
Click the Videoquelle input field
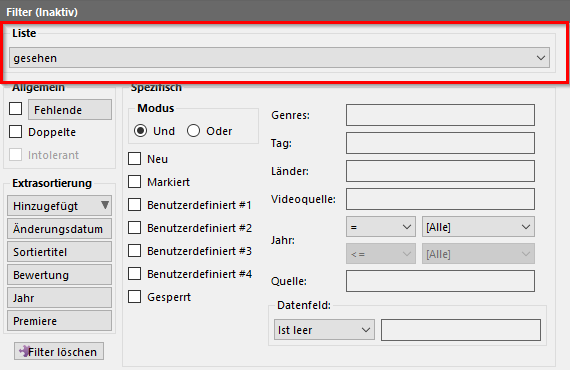tap(440, 199)
